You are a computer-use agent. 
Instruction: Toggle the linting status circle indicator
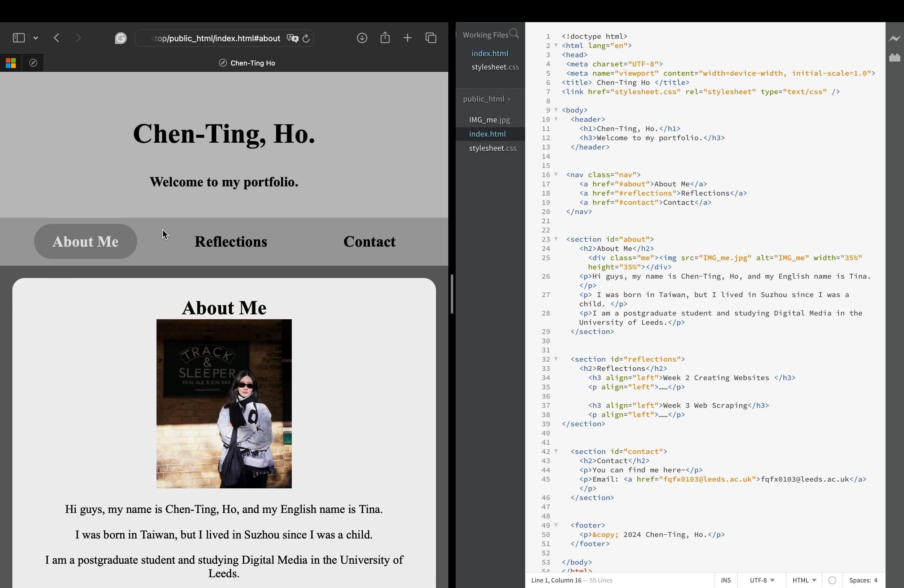[x=832, y=580]
